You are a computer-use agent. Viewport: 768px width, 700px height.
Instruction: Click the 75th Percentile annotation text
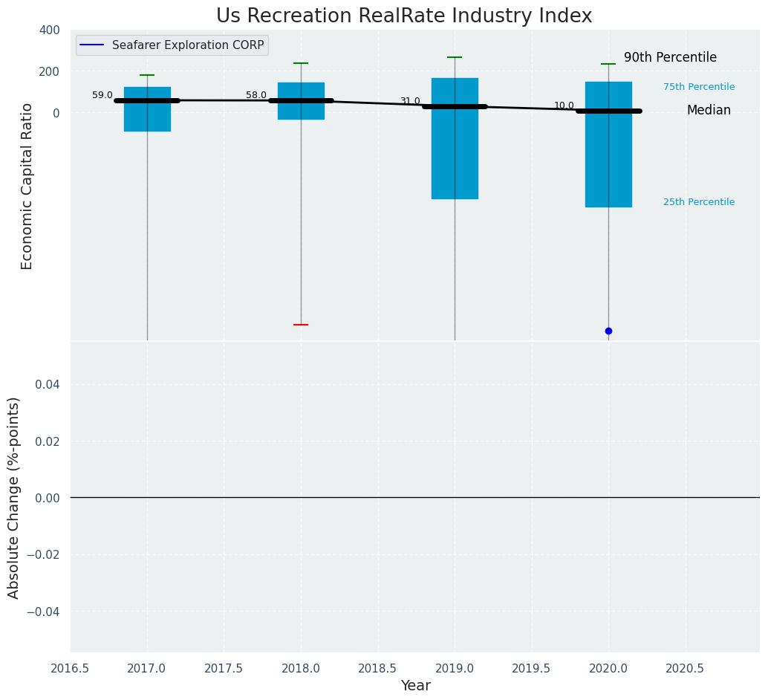[x=699, y=87]
